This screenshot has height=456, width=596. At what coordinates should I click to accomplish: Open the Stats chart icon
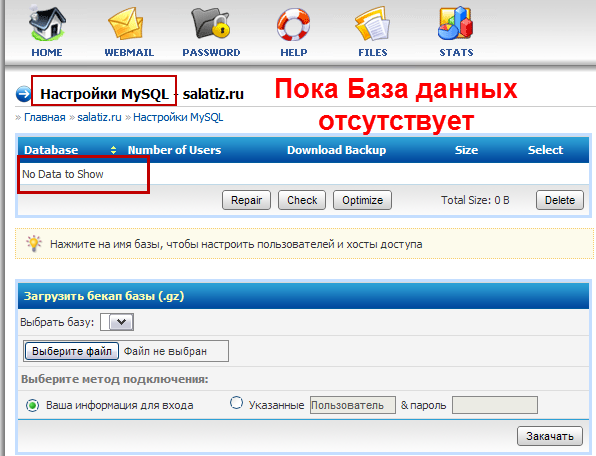point(455,24)
